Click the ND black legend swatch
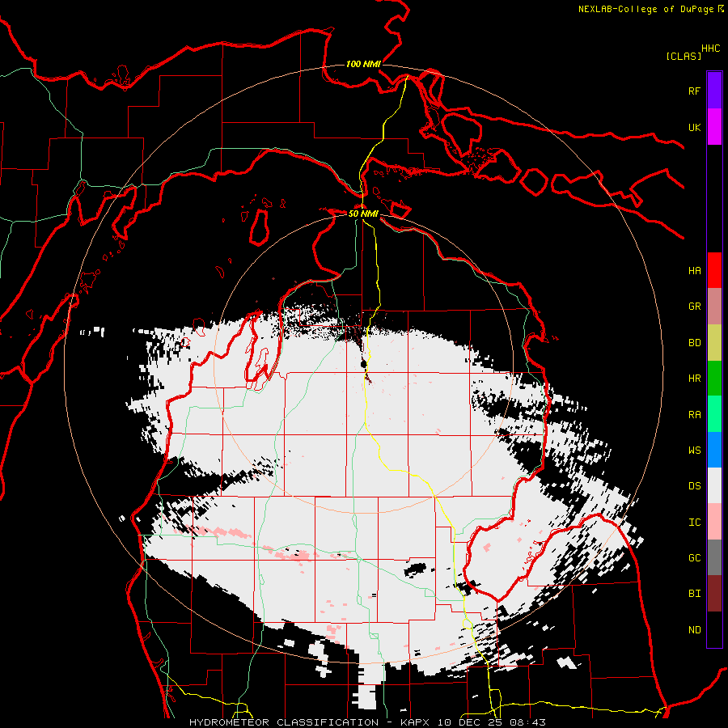 (x=714, y=629)
